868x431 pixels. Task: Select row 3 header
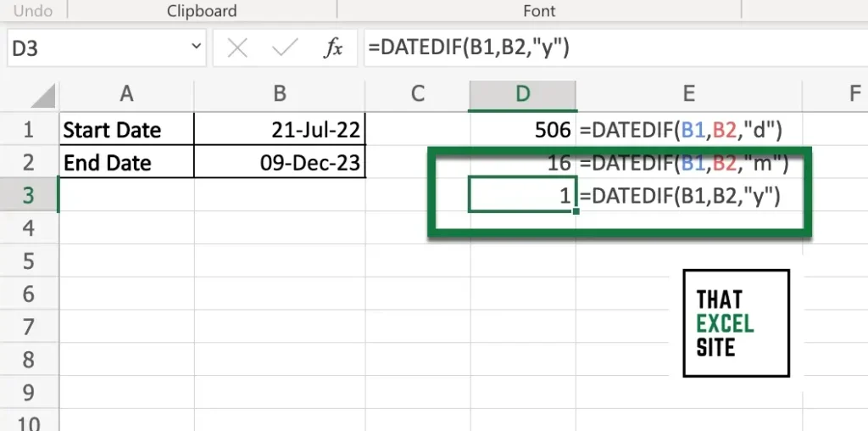click(29, 195)
